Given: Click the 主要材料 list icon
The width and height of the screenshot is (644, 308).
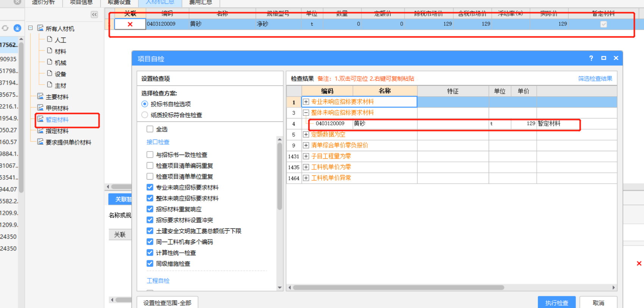Looking at the screenshot, I should [x=41, y=96].
